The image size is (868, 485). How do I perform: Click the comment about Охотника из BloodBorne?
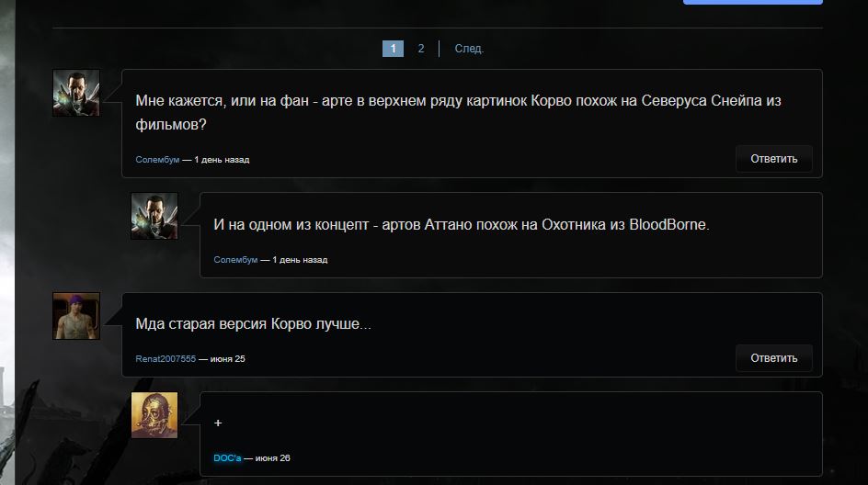click(x=462, y=224)
